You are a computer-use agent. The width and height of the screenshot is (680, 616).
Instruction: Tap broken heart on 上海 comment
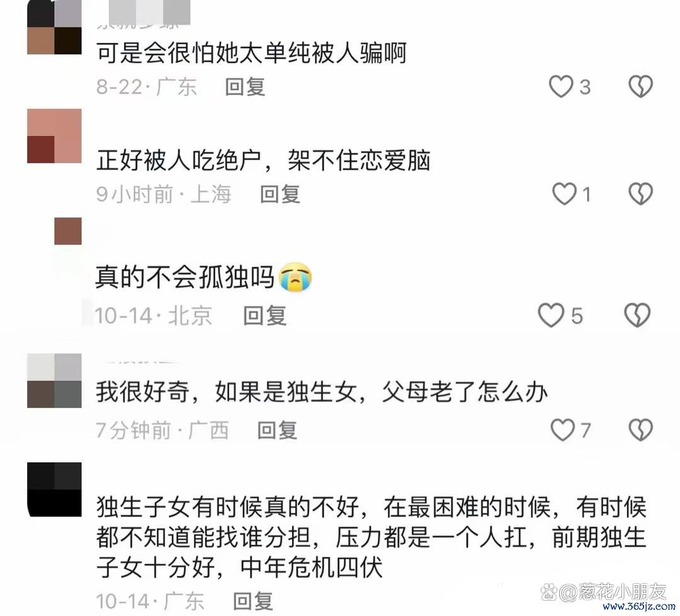[x=640, y=193]
